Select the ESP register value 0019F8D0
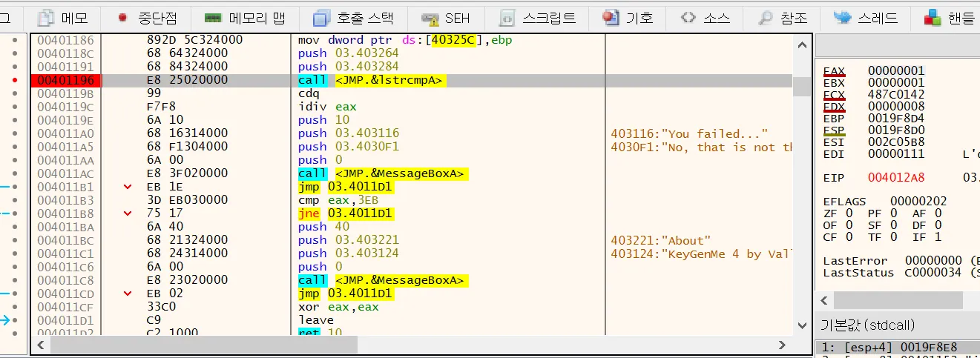The height and width of the screenshot is (358, 980). point(897,130)
